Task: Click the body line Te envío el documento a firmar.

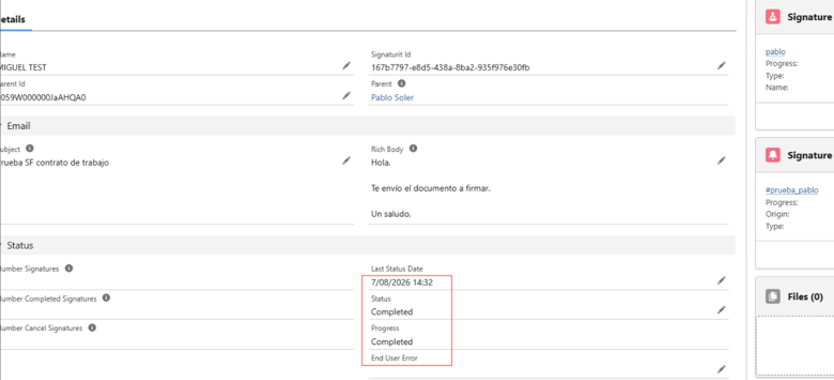Action: tap(430, 188)
